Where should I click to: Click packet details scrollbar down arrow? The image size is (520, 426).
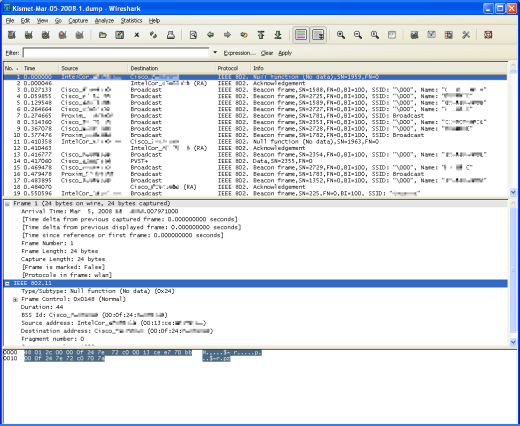point(513,342)
